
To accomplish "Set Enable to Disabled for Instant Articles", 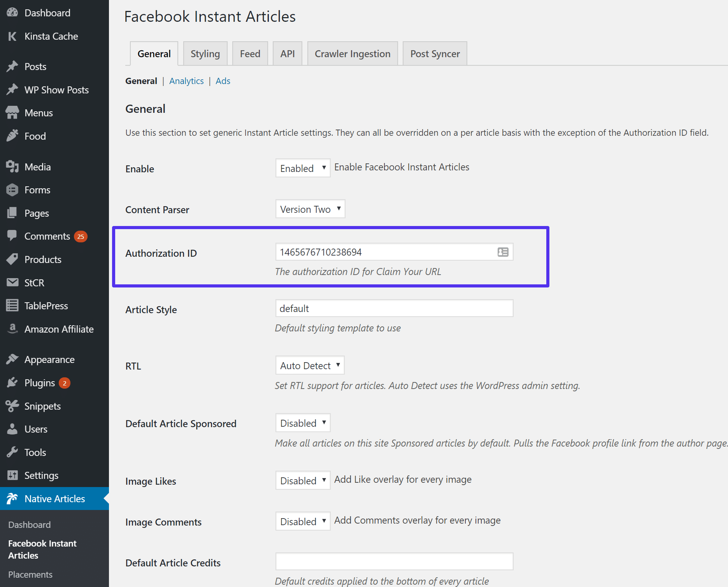I will pyautogui.click(x=303, y=168).
